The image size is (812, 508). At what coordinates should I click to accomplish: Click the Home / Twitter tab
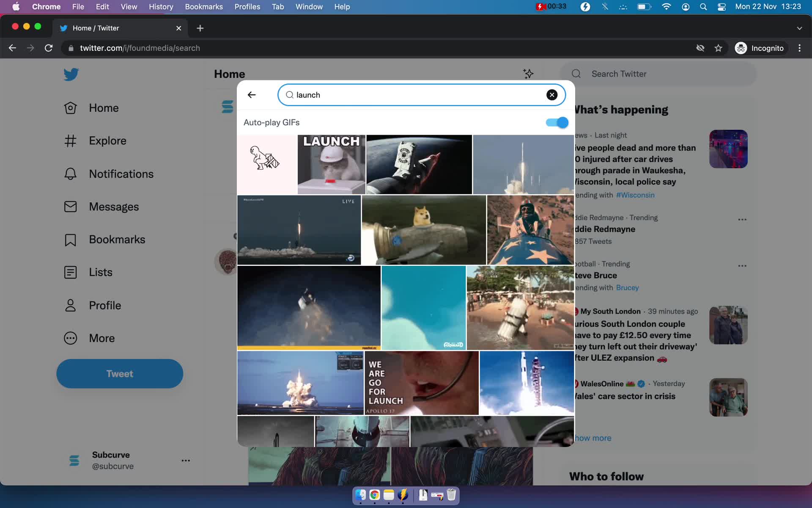point(120,28)
